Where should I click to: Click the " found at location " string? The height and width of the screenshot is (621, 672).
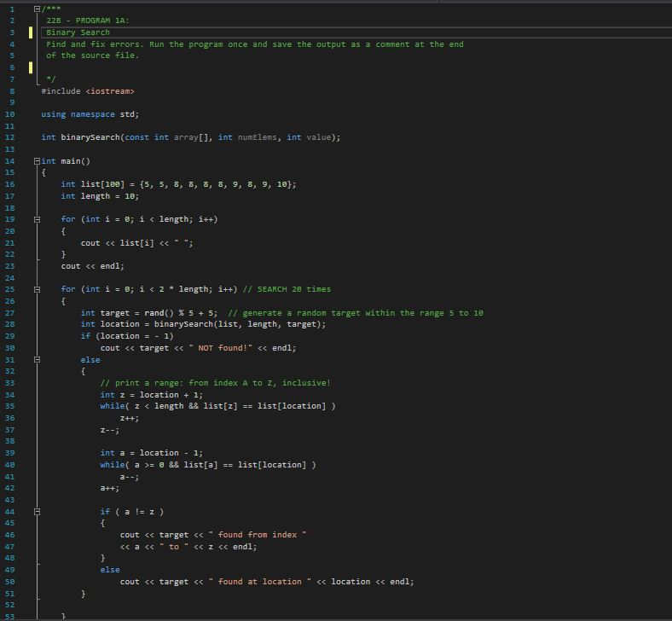tap(260, 582)
